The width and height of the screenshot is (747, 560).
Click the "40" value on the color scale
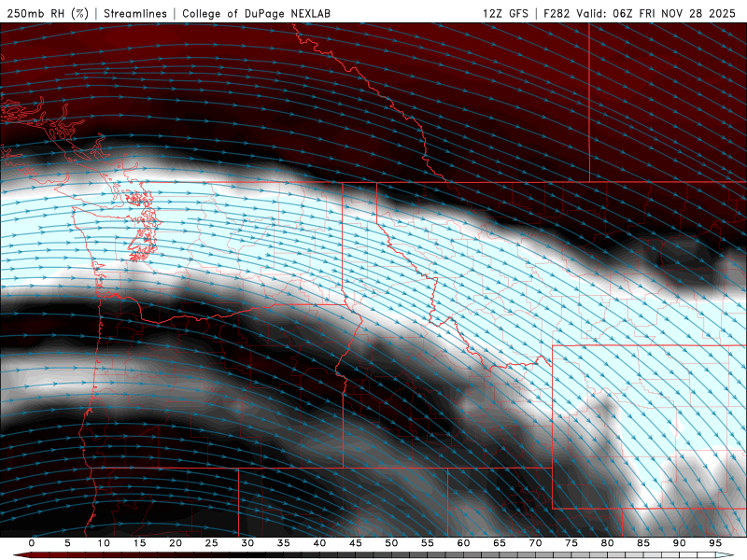[x=319, y=543]
